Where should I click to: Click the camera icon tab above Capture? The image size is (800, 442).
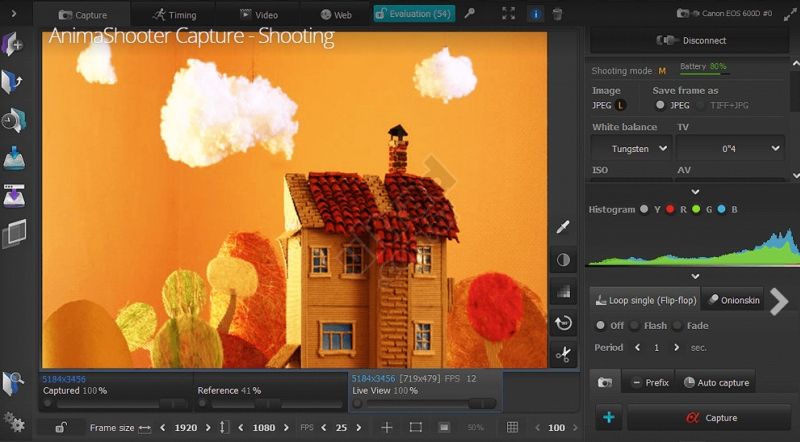605,382
